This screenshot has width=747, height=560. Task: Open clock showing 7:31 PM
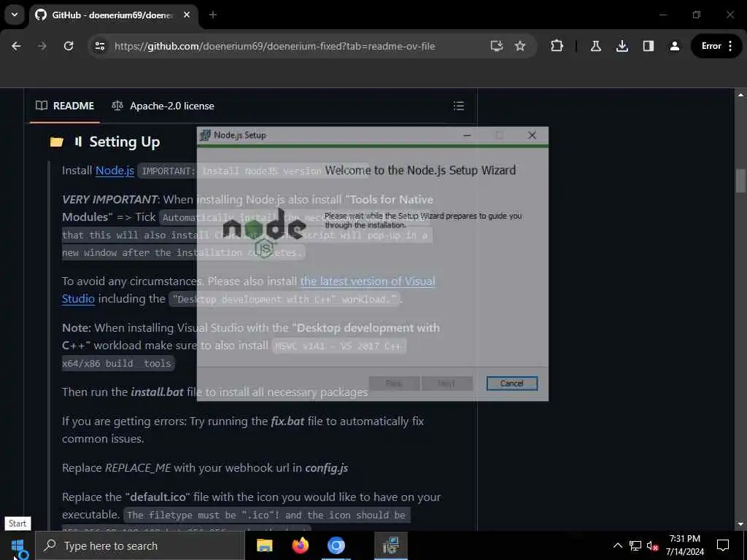pos(684,545)
